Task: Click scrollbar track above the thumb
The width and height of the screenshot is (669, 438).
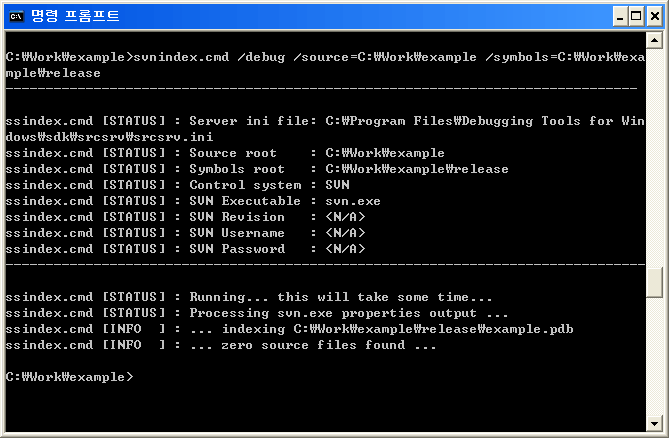Action: (x=654, y=150)
